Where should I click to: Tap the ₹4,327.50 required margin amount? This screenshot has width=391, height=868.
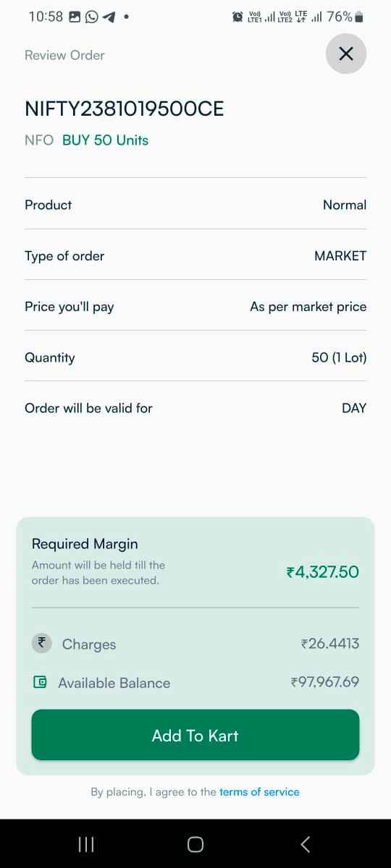[323, 572]
